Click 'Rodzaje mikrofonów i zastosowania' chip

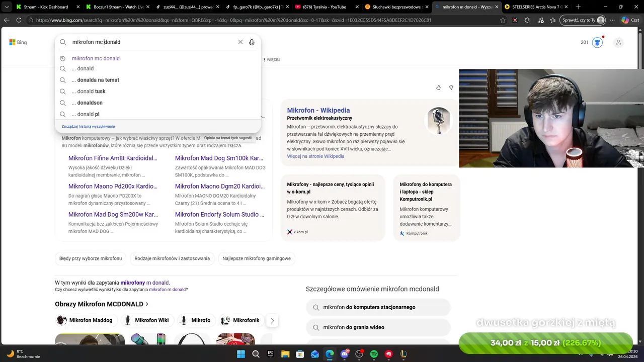(172, 258)
